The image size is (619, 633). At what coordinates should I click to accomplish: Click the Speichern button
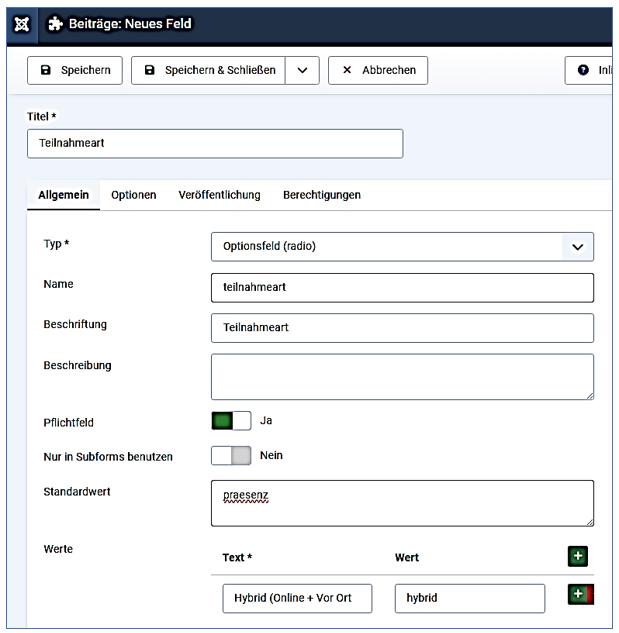pos(75,70)
